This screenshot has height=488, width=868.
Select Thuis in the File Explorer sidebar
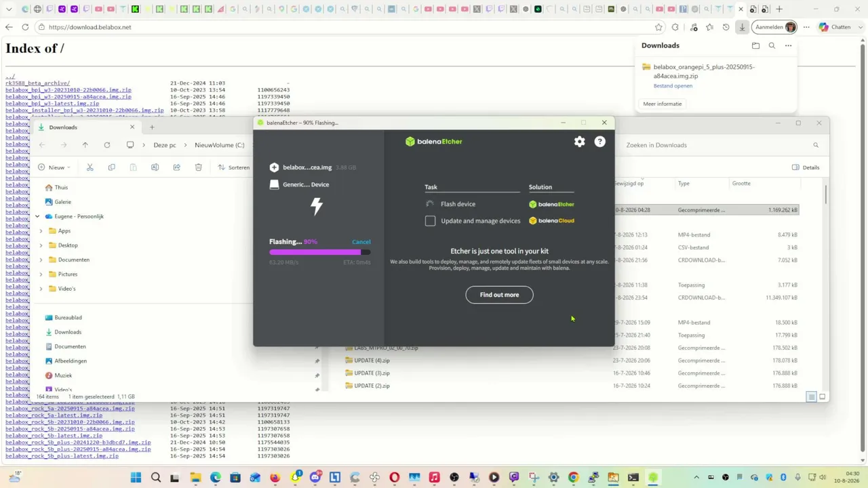[x=56, y=188]
